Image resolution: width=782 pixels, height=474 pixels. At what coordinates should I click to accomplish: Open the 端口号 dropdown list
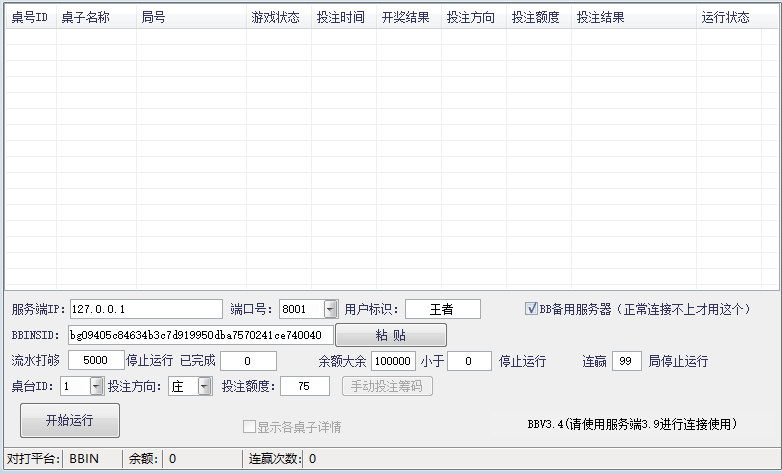330,309
